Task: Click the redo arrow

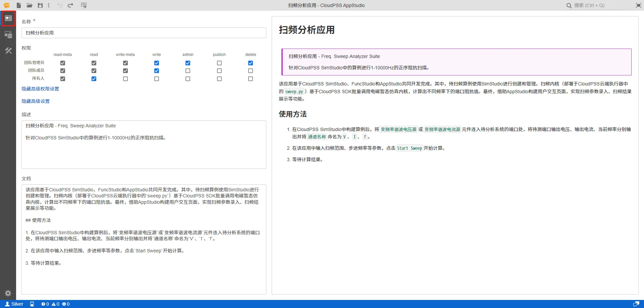Action: point(70,5)
